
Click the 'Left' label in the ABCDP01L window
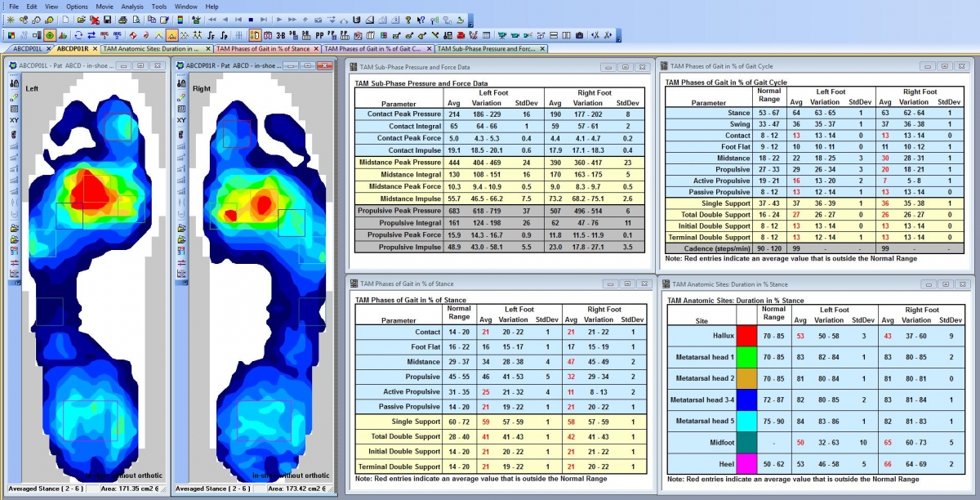pyautogui.click(x=32, y=88)
